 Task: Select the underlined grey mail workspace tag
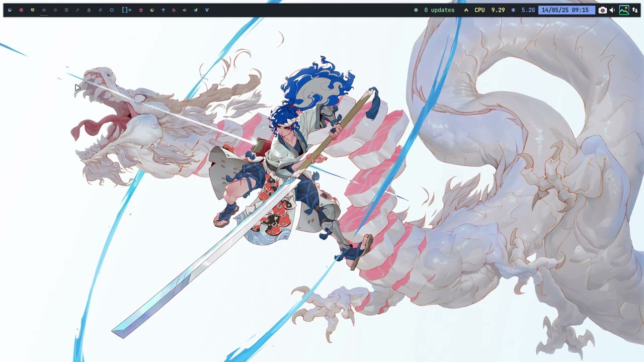coord(44,10)
